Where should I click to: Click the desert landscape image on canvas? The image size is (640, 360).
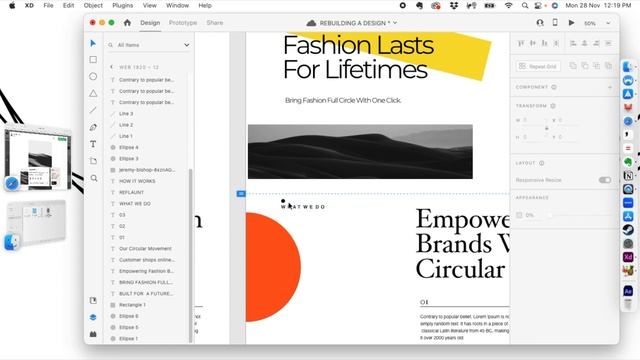pos(360,152)
